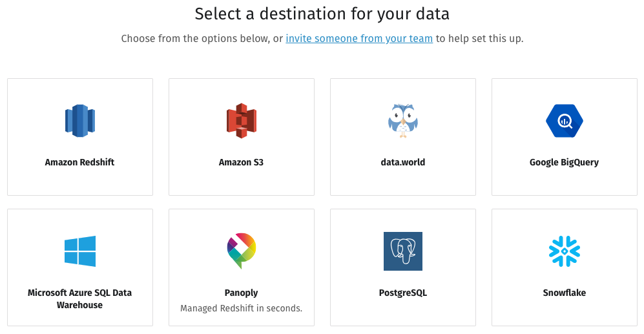
Task: Click the Google BigQuery hexagon icon
Action: pyautogui.click(x=564, y=120)
